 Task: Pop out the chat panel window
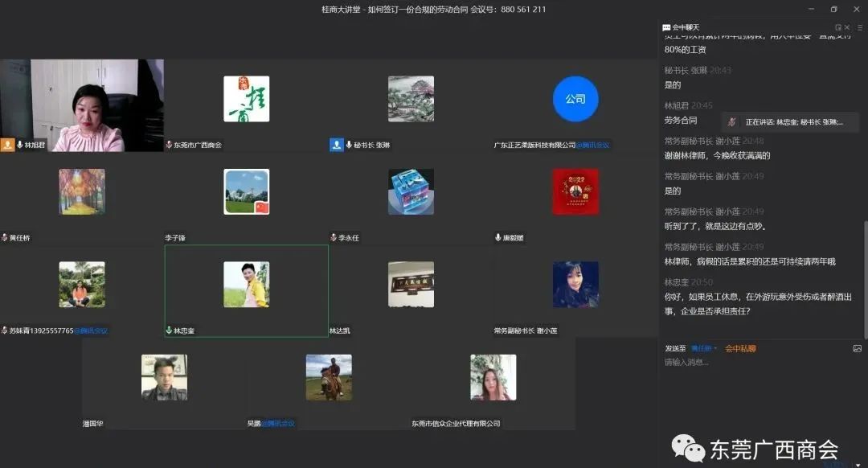coord(838,27)
